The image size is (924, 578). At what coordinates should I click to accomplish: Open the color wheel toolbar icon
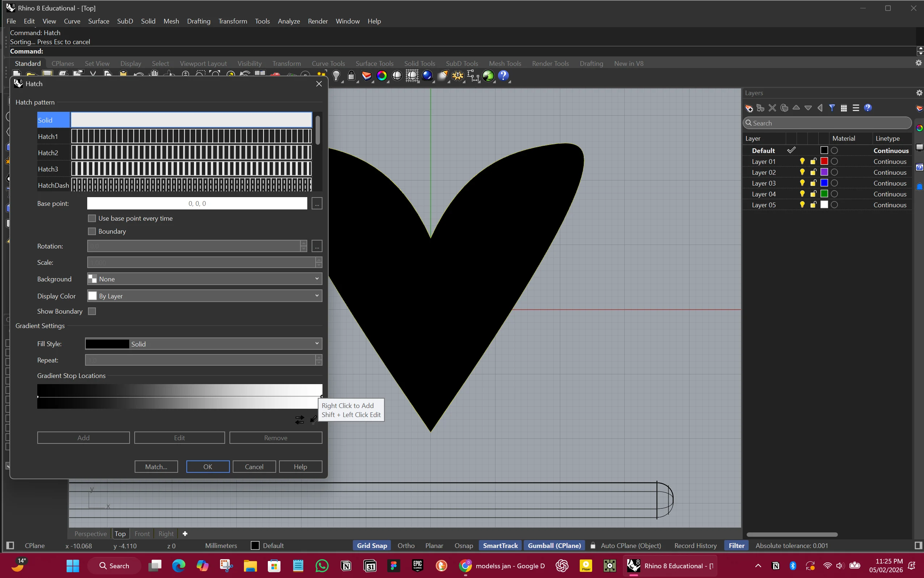point(381,76)
